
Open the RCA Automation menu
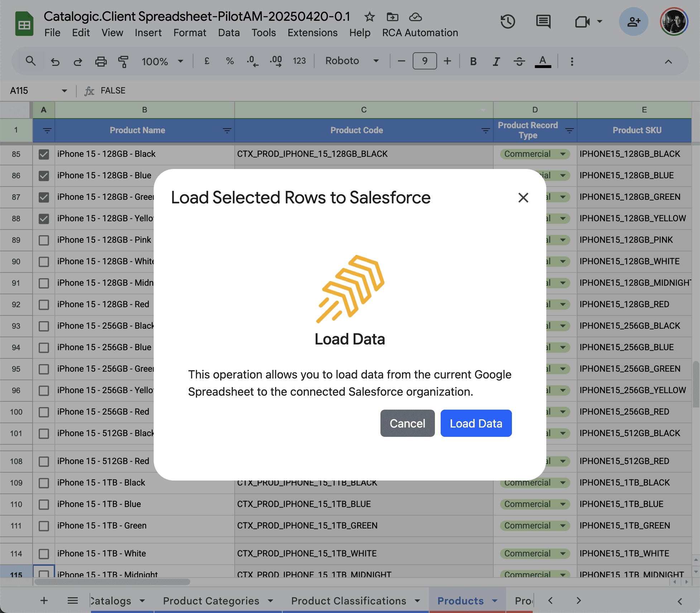(x=420, y=33)
